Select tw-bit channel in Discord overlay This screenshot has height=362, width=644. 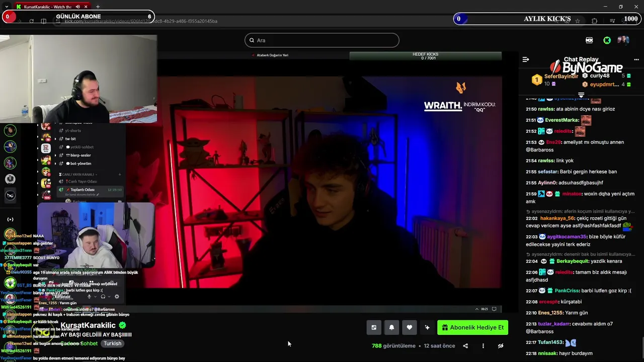(x=70, y=139)
